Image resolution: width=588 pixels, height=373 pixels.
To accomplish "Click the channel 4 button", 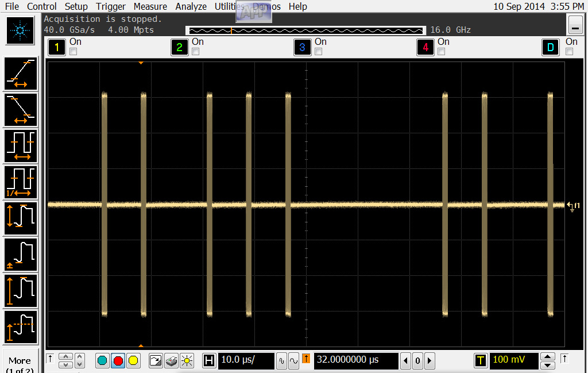I will click(425, 47).
